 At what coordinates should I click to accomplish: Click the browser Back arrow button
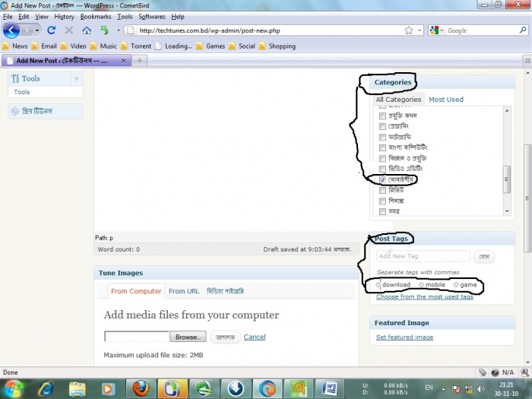pos(11,30)
